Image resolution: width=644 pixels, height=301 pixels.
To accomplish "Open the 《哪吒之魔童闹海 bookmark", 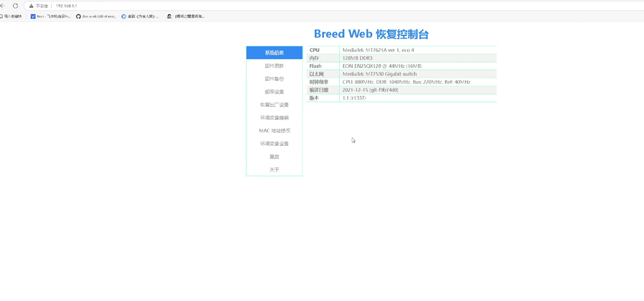I will 186,16.
